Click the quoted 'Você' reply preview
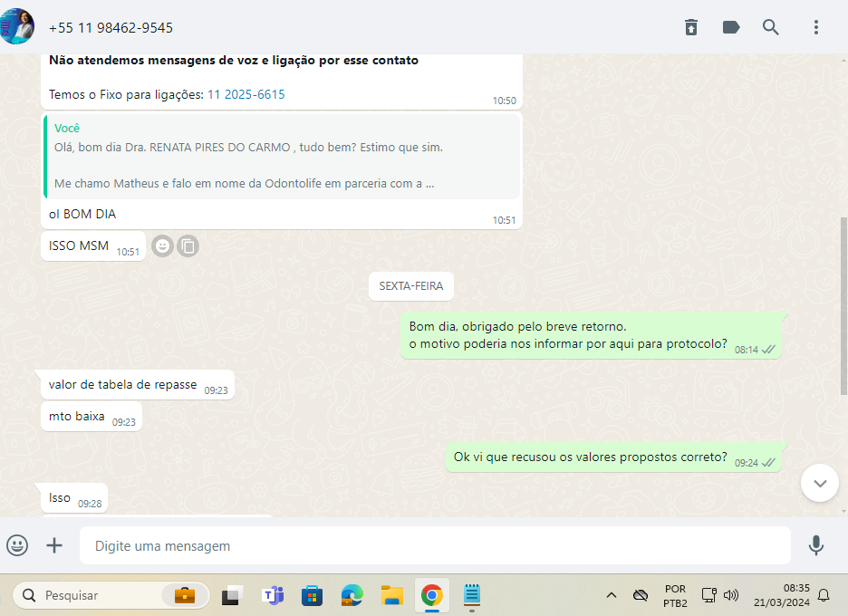This screenshot has height=616, width=848. coord(282,156)
